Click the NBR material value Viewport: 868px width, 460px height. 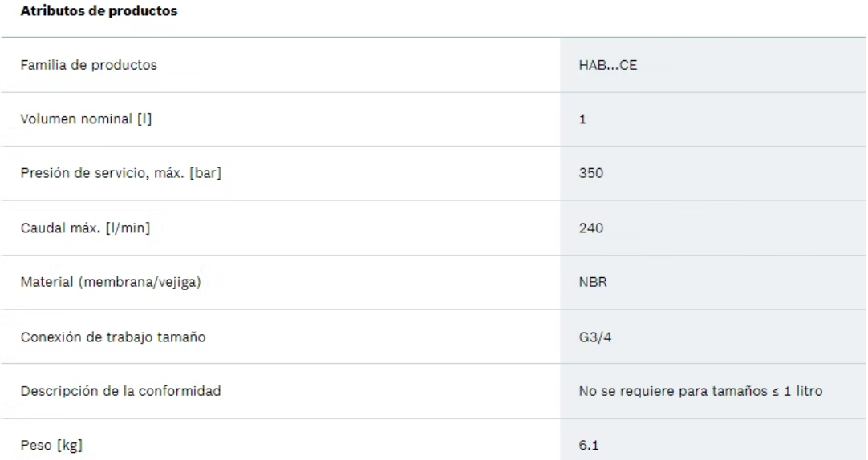(x=593, y=282)
